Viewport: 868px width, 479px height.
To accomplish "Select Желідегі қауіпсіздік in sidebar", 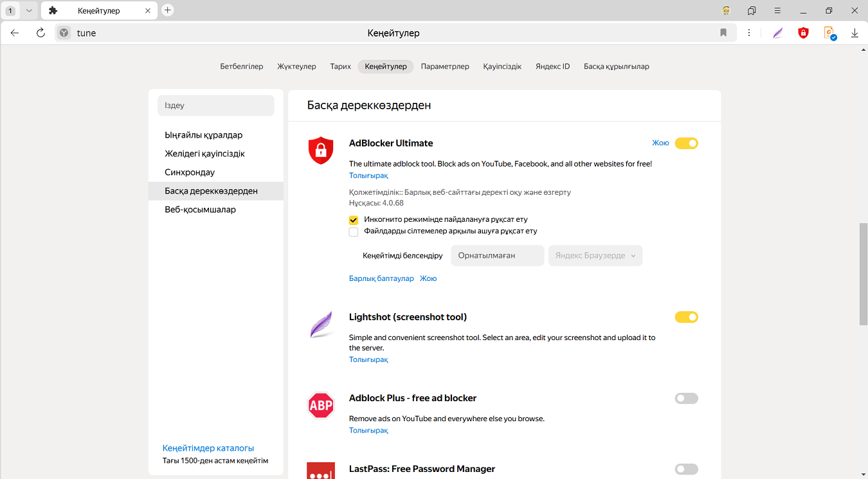I will (x=204, y=154).
